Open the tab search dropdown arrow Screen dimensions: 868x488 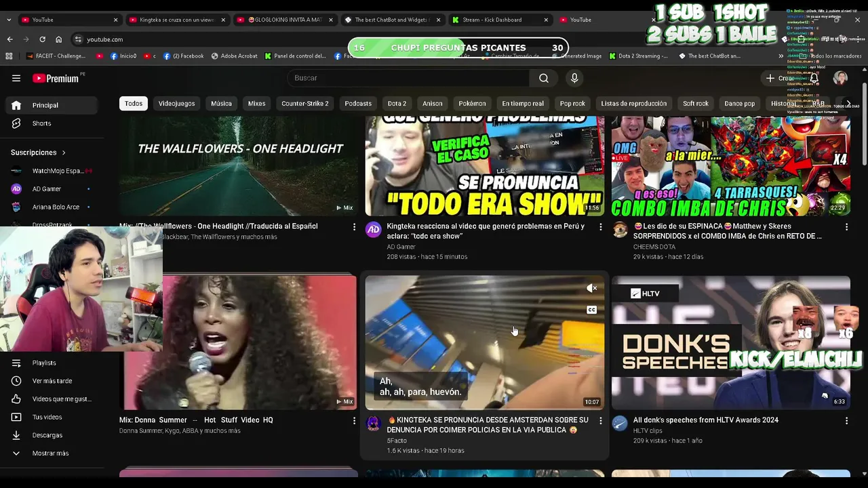point(9,20)
